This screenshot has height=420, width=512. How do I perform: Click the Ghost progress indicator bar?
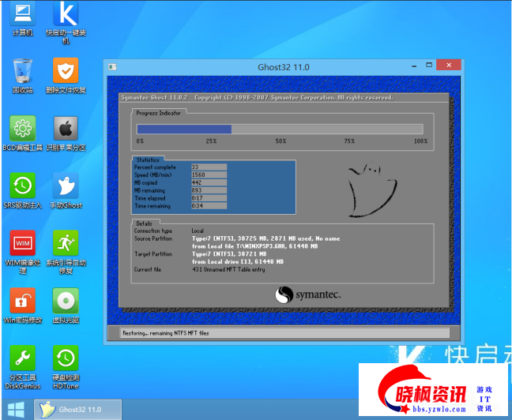pos(279,129)
